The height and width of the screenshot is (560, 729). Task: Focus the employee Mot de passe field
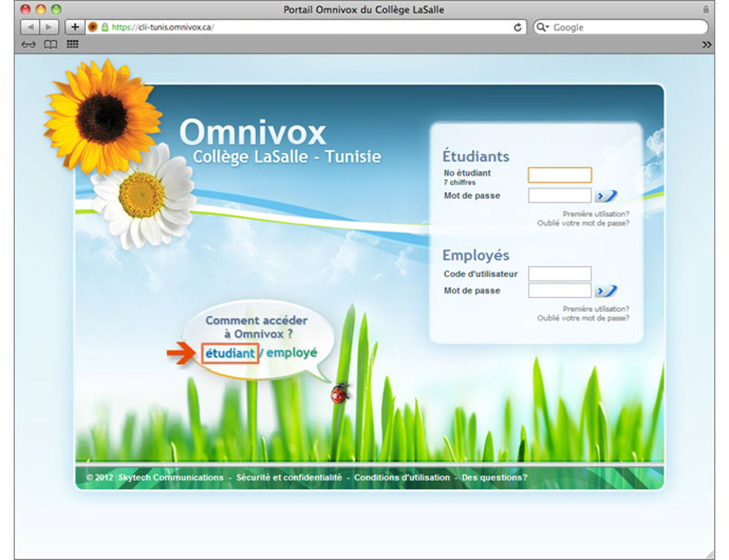[x=560, y=290]
